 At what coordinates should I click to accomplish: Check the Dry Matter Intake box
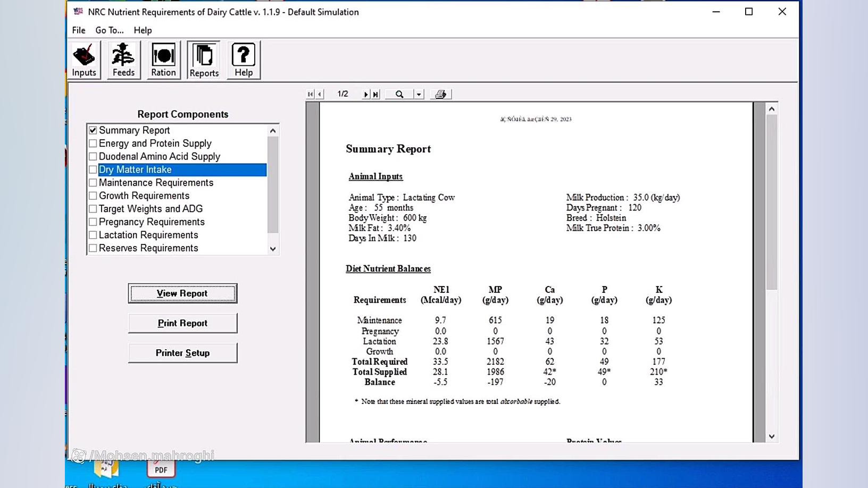point(93,170)
